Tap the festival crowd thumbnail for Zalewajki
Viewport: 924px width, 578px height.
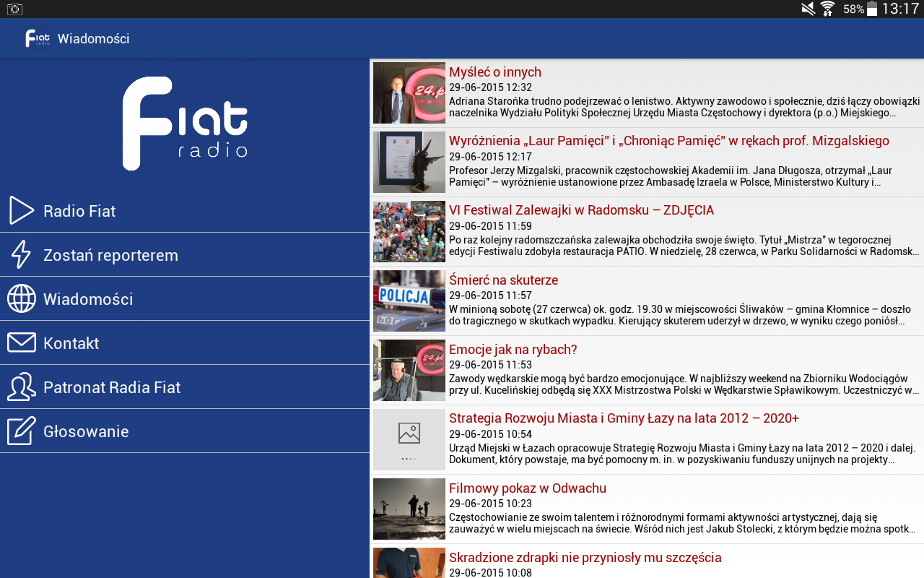pyautogui.click(x=409, y=231)
